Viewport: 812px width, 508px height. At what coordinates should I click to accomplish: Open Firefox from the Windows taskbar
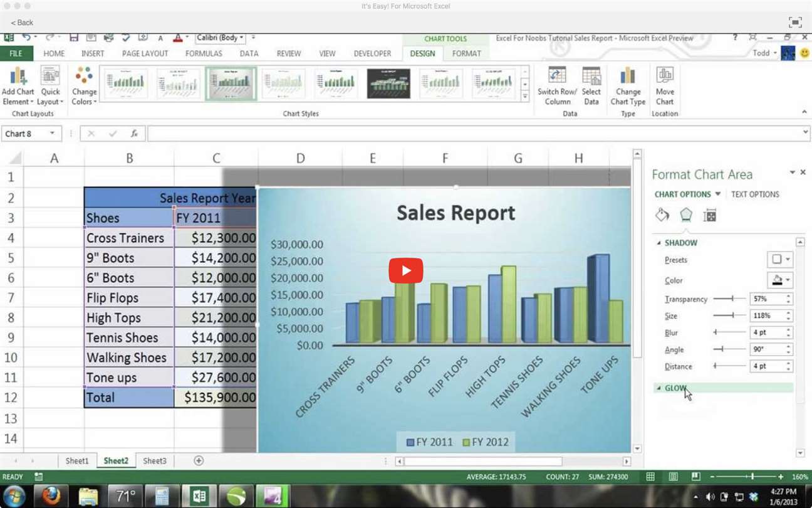pos(51,497)
